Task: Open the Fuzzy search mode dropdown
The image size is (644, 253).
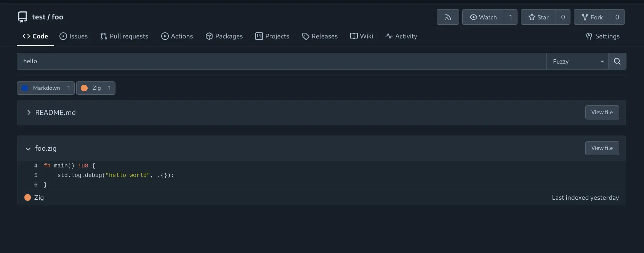Action: click(577, 61)
